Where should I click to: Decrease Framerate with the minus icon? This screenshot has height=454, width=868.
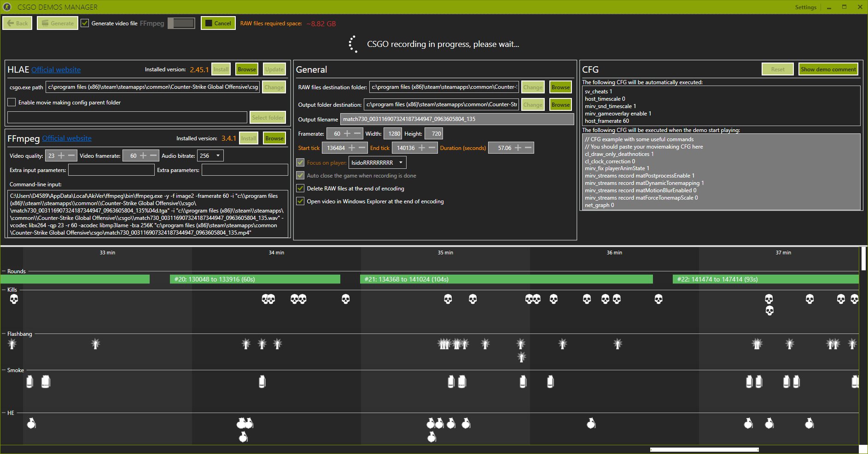point(357,133)
